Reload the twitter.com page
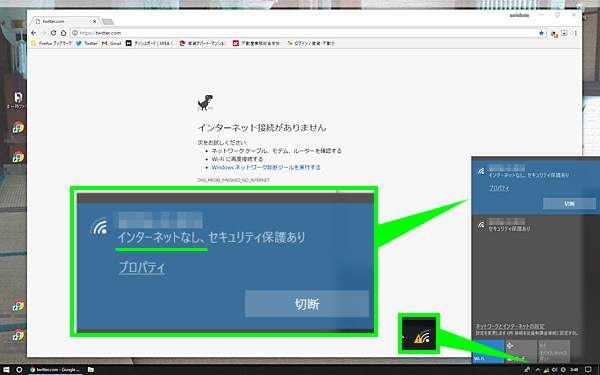Viewport: 600px width, 375px height. pyautogui.click(x=53, y=33)
